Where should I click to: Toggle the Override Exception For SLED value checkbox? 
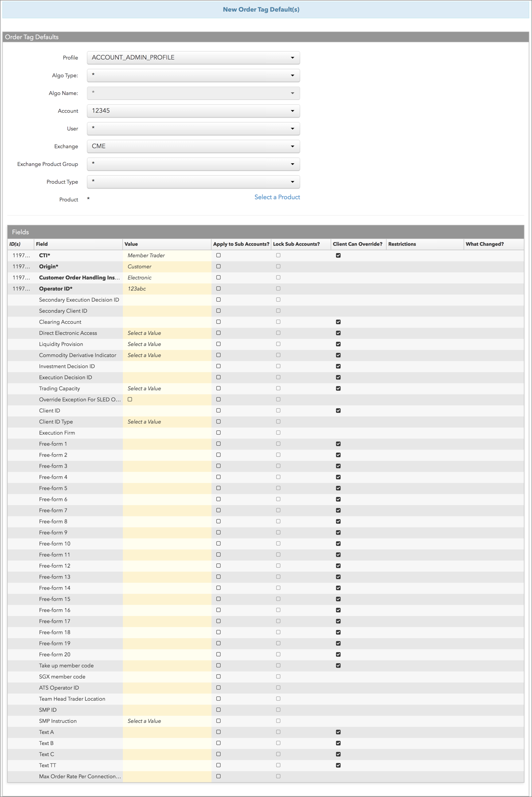coord(130,400)
